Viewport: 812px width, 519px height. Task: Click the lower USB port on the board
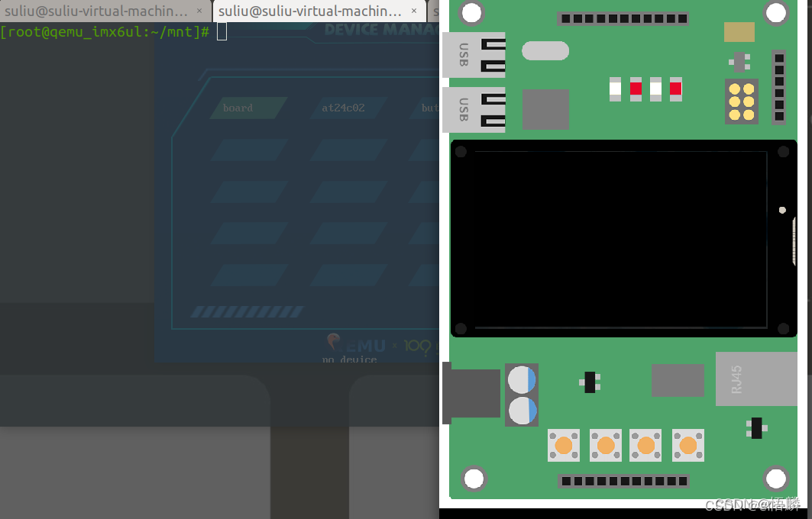tap(474, 110)
